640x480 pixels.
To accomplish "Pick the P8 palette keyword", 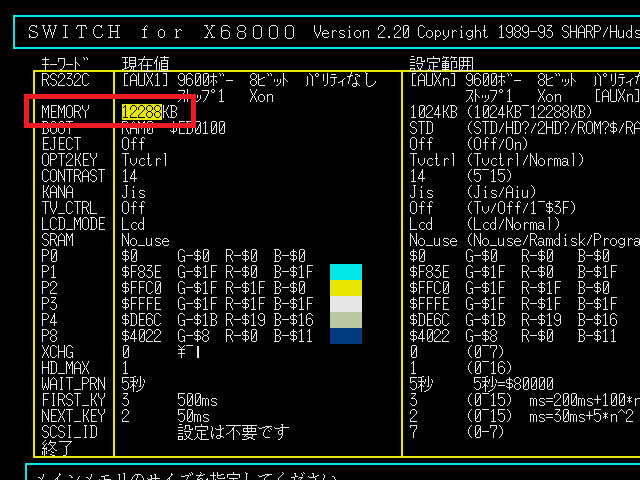I will (49, 336).
